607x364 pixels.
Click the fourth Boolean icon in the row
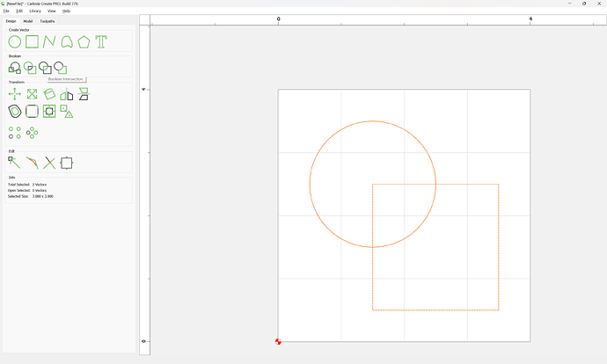[61, 68]
